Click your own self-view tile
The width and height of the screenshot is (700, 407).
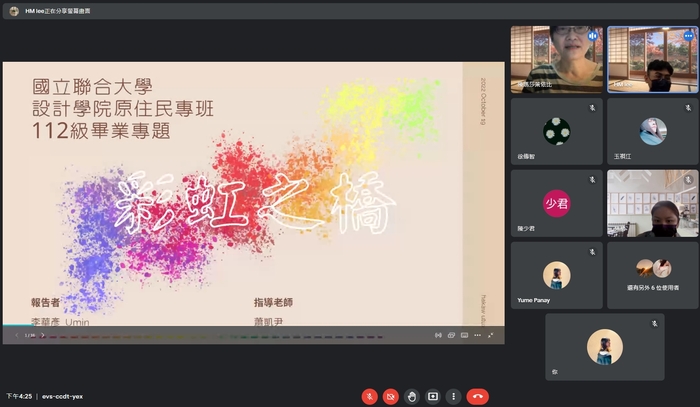click(605, 347)
